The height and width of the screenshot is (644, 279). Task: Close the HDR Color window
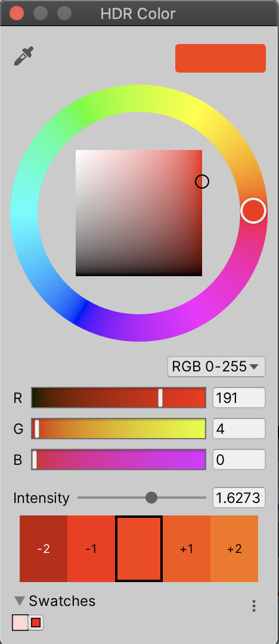[17, 13]
